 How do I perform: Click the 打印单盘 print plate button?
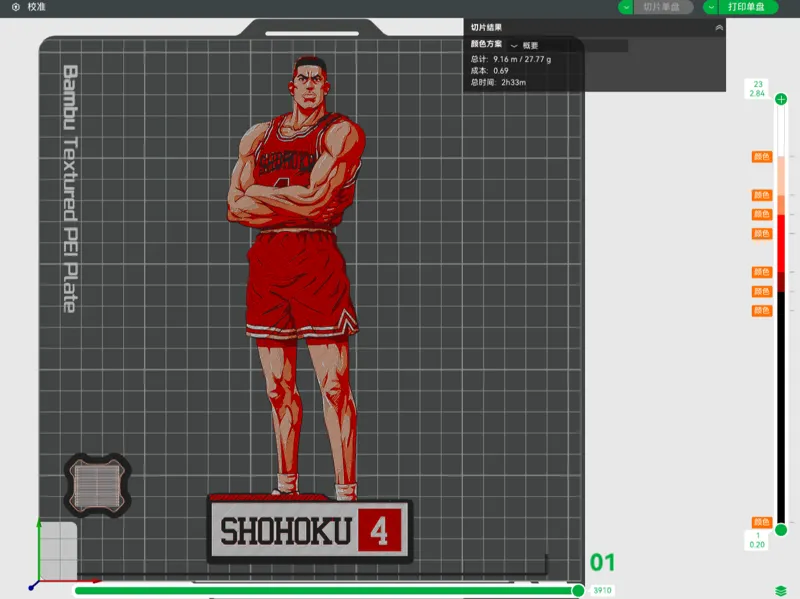pyautogui.click(x=748, y=7)
